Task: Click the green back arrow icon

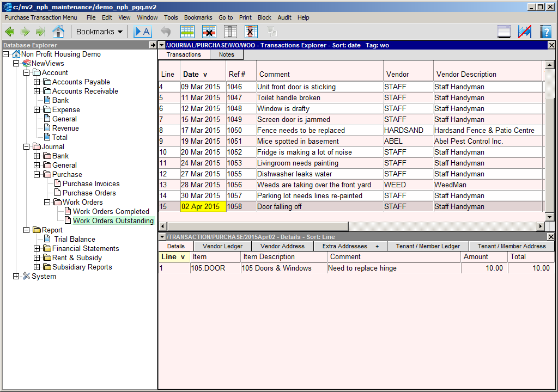Action: tap(9, 32)
